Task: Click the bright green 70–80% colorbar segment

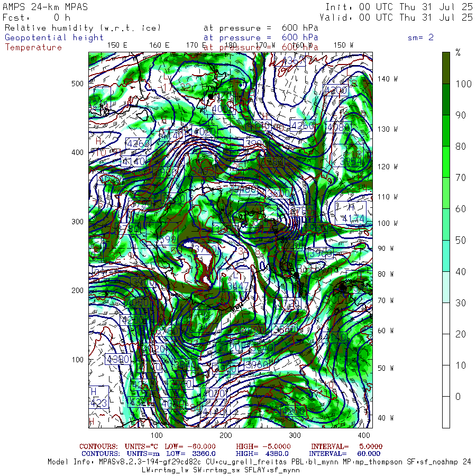Action: (x=446, y=162)
